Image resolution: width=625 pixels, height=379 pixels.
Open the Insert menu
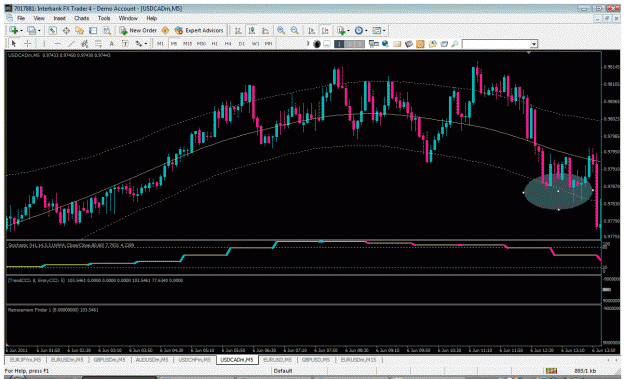click(x=59, y=18)
